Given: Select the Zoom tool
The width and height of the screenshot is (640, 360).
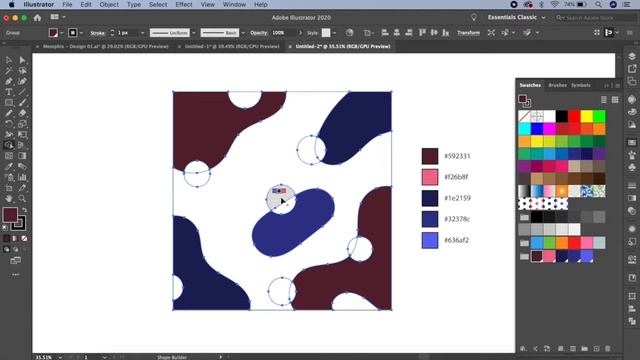Looking at the screenshot, I should (x=22, y=199).
